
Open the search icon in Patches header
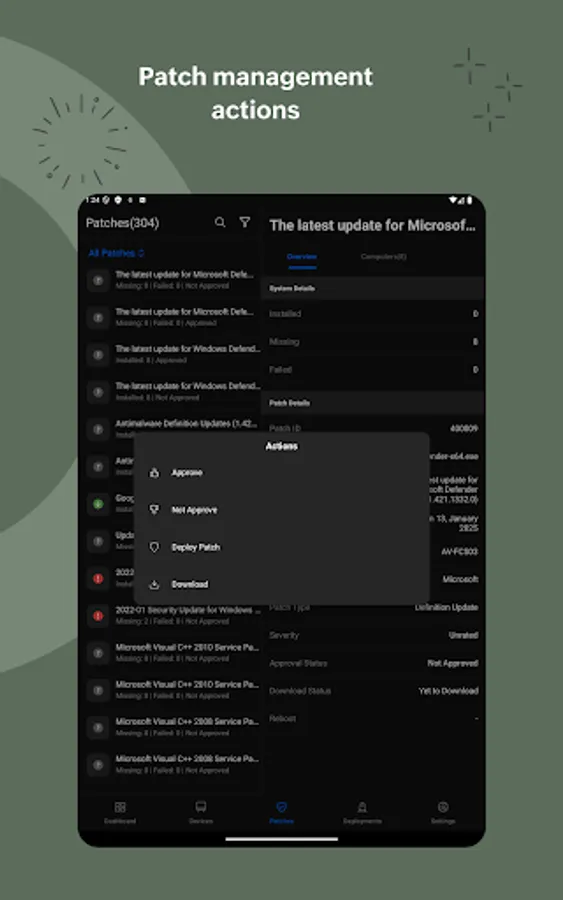click(220, 222)
